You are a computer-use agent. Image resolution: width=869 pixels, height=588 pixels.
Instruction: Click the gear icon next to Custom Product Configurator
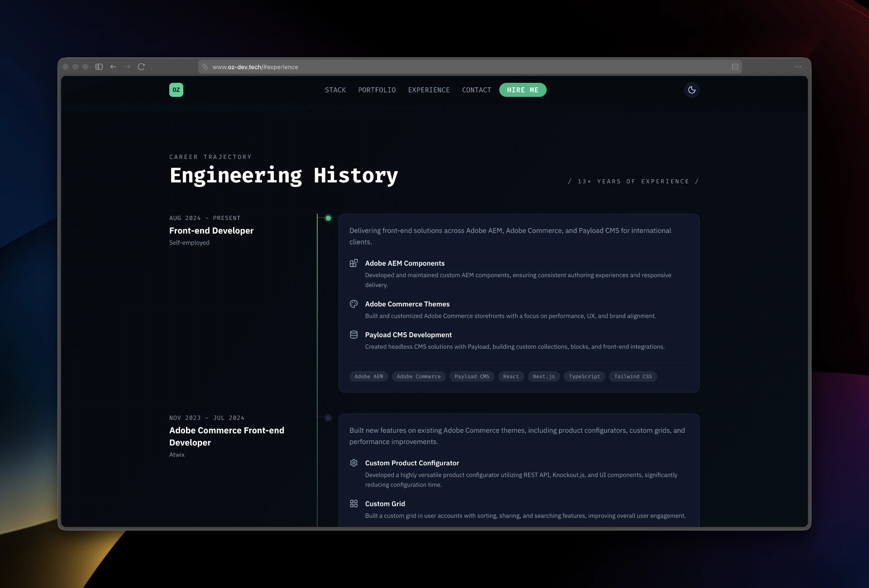[354, 463]
